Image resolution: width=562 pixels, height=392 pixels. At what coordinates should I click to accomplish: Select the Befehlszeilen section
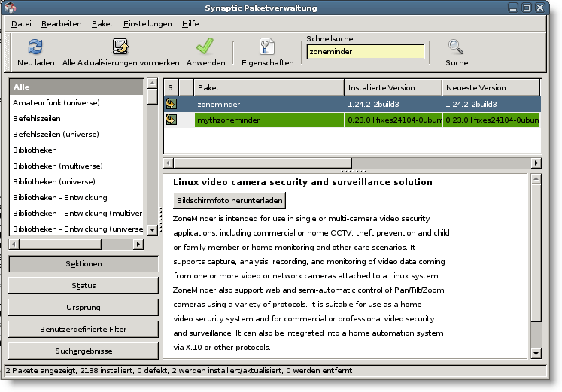pos(77,119)
